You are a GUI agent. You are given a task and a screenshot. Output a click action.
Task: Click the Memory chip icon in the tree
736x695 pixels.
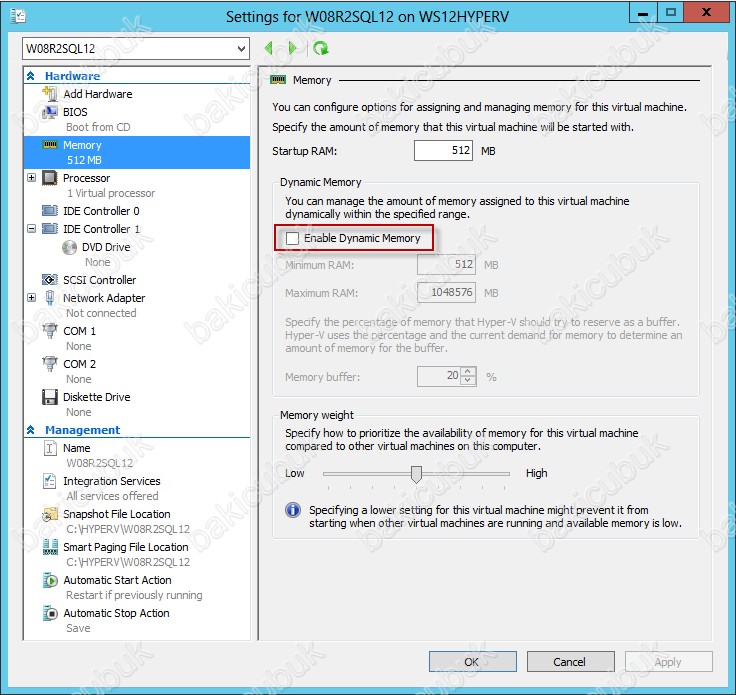click(50, 145)
